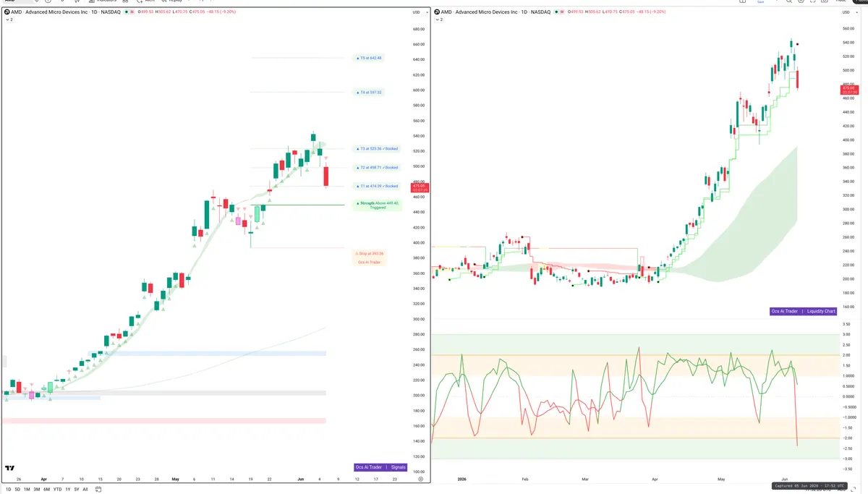
Task: Click left chart high value 505.62
Action: pos(163,12)
